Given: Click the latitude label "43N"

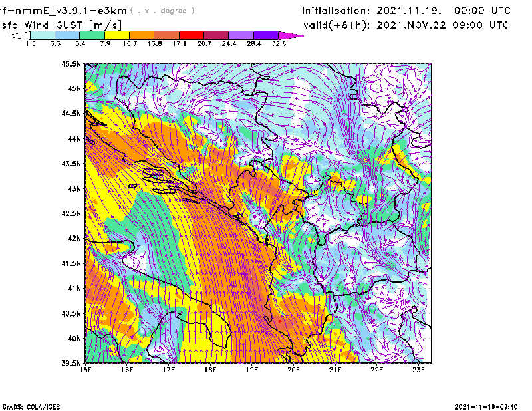Looking at the screenshot, I should tap(74, 188).
